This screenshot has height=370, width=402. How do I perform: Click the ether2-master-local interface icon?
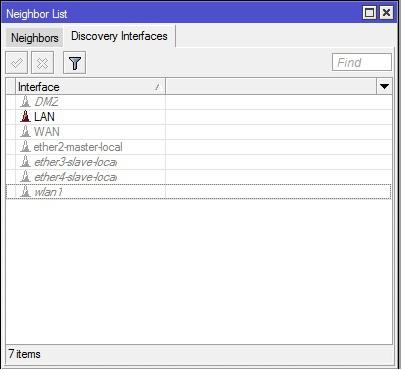[25, 147]
